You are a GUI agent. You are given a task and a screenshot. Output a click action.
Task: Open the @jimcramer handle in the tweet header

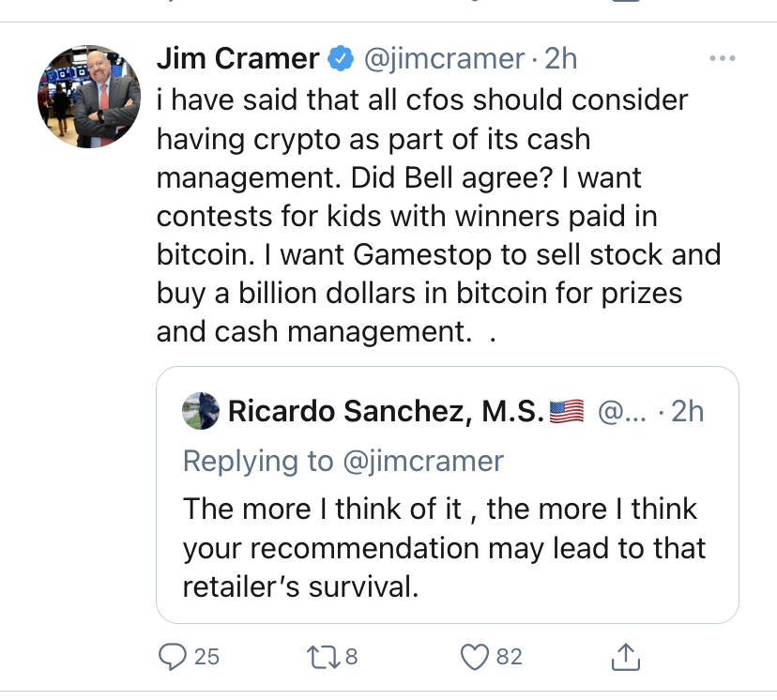click(443, 59)
